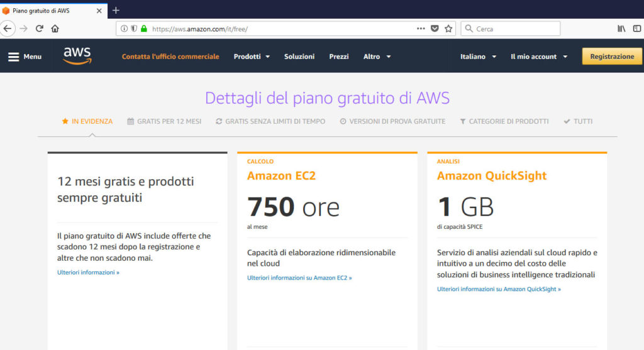This screenshot has width=644, height=350.
Task: Open Ulteriori informazioni » link in first card
Action: coord(88,273)
